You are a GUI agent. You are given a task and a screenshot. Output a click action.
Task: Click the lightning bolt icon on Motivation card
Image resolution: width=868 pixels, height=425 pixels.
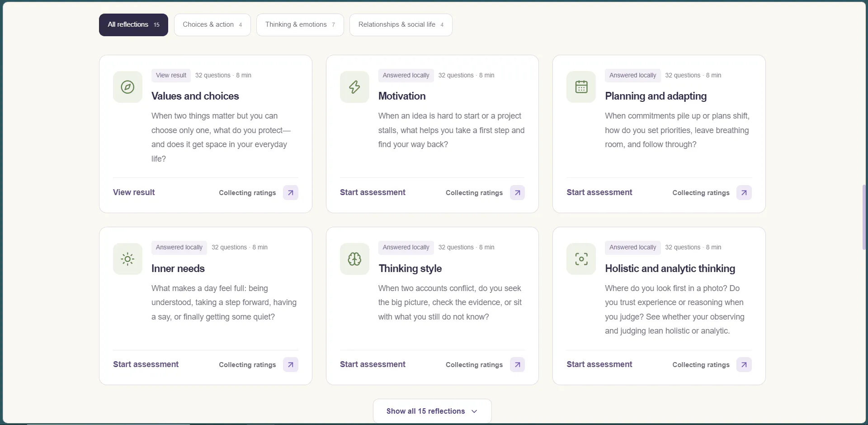pos(354,87)
